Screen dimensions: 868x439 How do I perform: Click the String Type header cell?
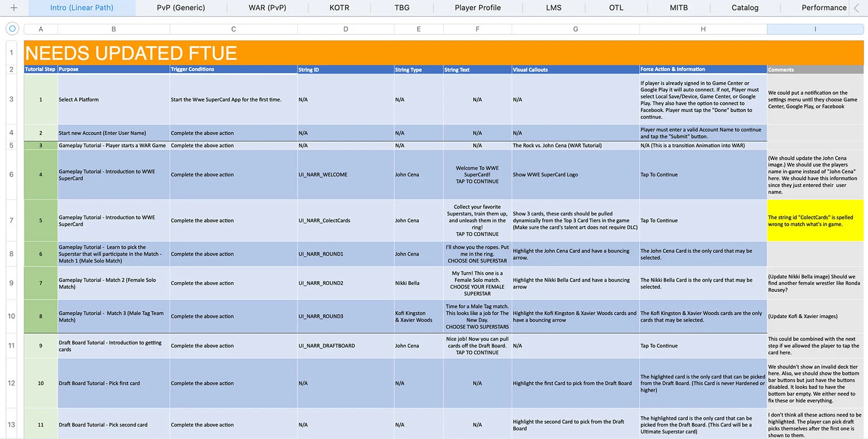pyautogui.click(x=418, y=69)
